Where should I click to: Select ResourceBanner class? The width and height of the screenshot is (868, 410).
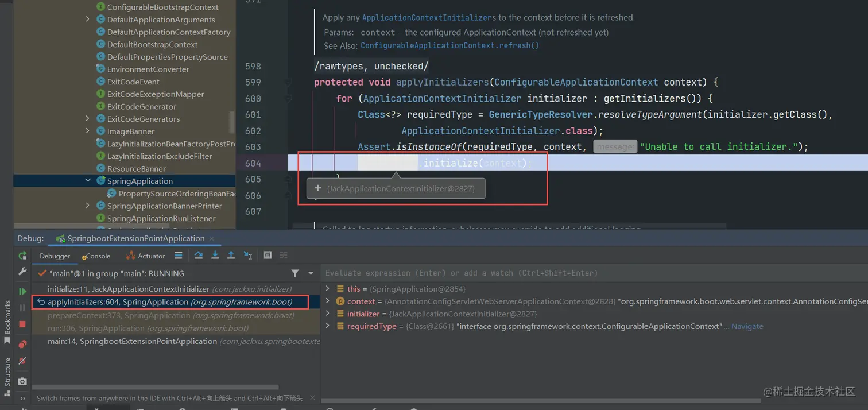tap(137, 169)
